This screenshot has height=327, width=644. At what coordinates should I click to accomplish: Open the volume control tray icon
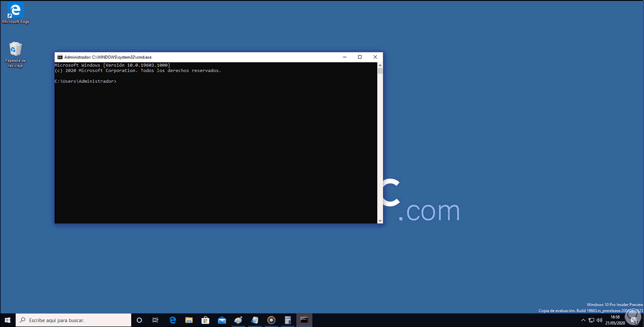tap(599, 320)
